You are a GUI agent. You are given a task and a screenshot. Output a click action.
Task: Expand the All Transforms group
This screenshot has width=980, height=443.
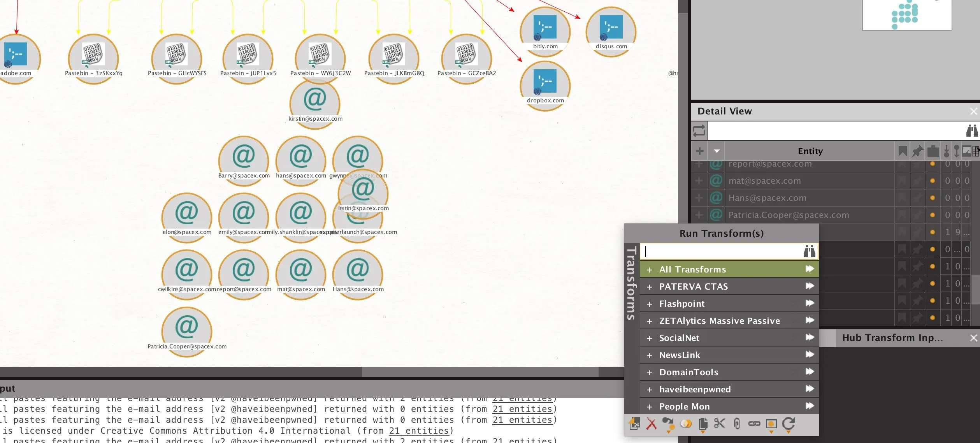point(649,270)
